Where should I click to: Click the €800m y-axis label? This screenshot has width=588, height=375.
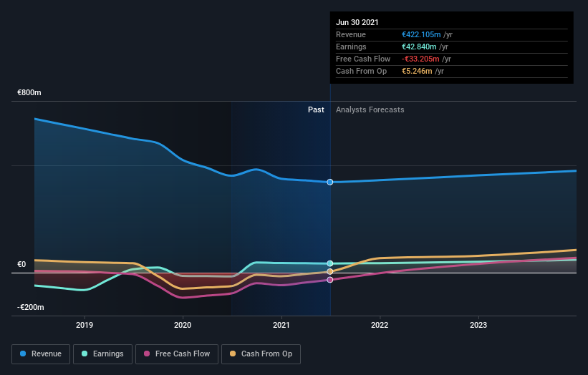pos(29,92)
